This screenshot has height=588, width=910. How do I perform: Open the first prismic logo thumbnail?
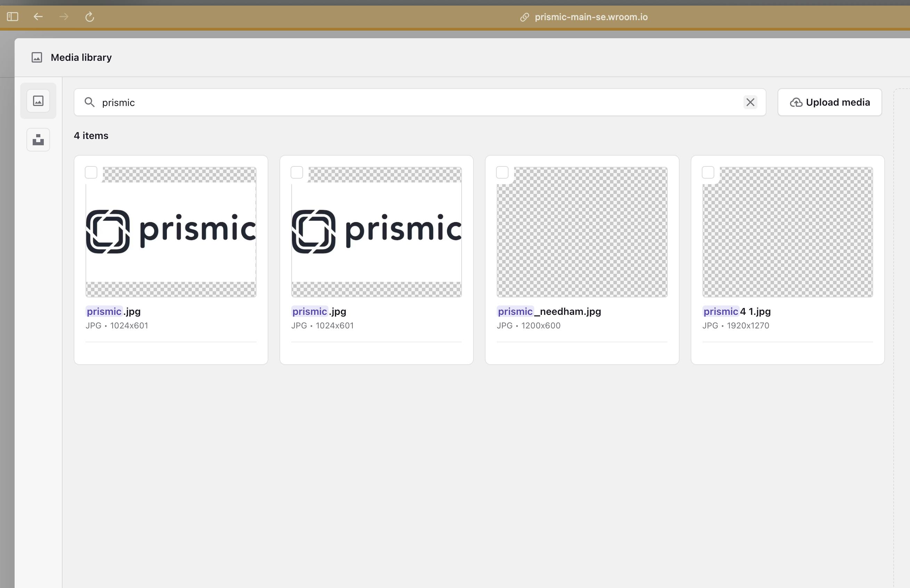point(171,232)
